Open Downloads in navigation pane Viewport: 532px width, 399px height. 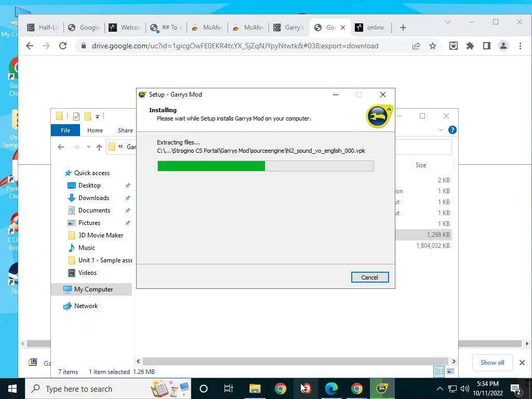[x=94, y=198]
